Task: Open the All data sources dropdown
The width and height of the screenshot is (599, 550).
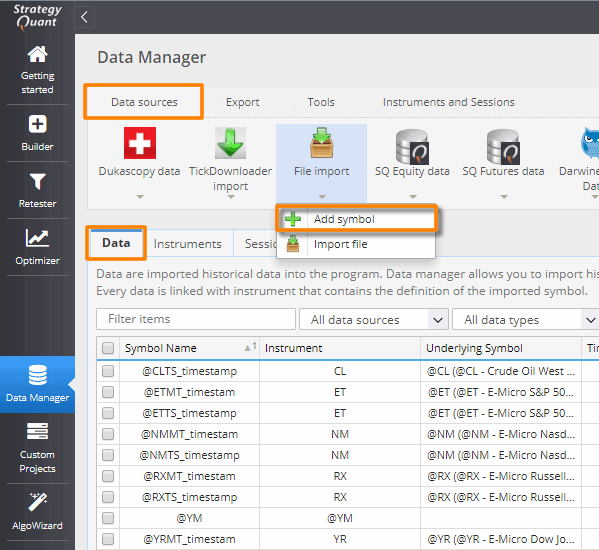Action: pyautogui.click(x=374, y=319)
